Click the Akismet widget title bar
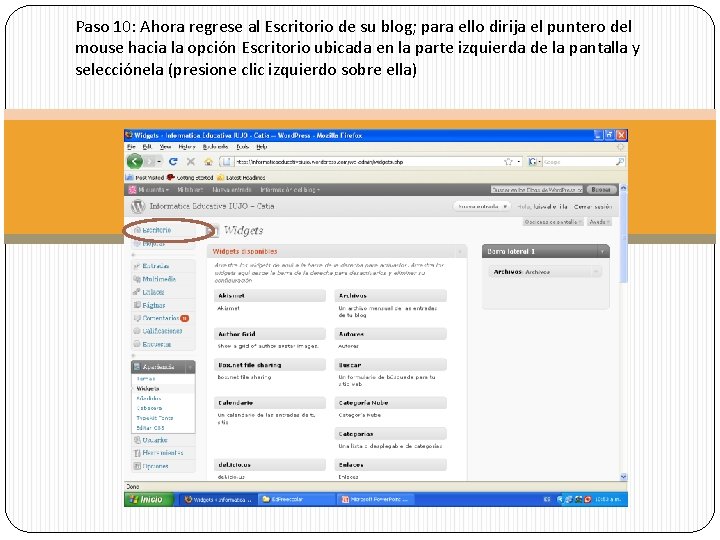The width and height of the screenshot is (720, 540). coord(270,296)
